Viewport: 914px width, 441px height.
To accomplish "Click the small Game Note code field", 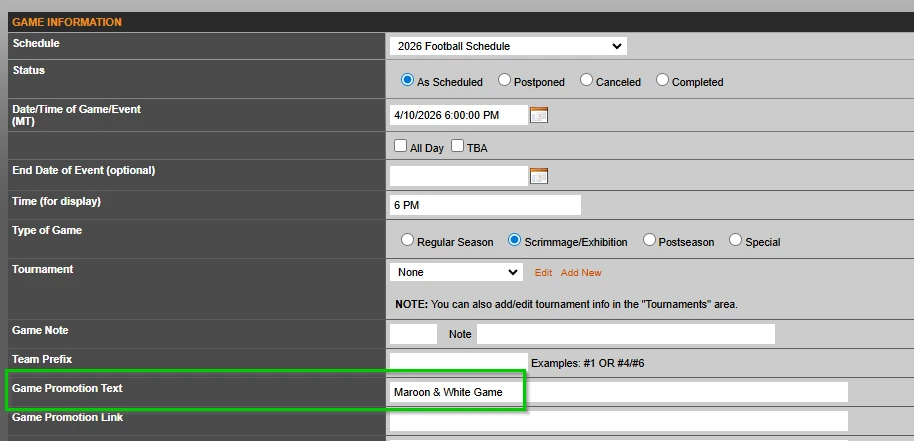I will pyautogui.click(x=413, y=334).
